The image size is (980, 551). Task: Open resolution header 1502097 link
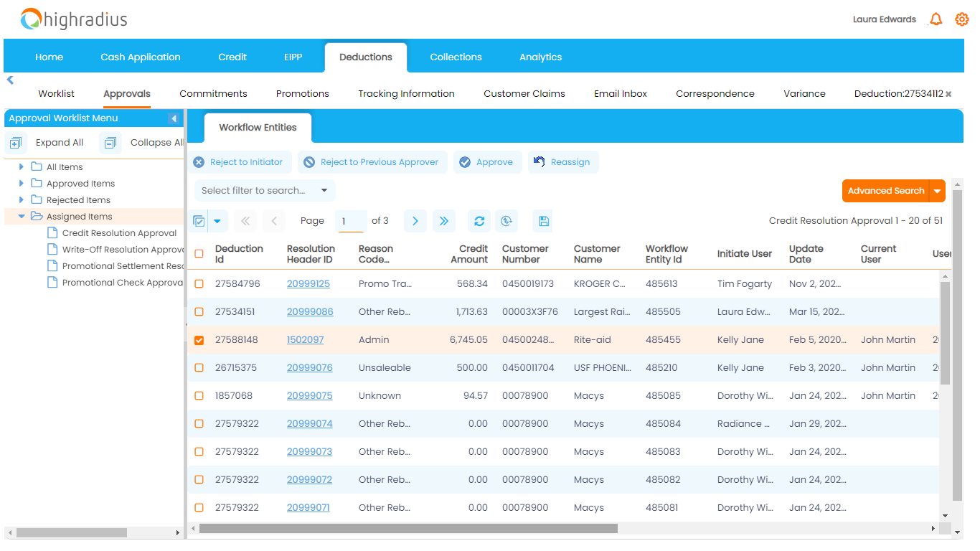[306, 339]
